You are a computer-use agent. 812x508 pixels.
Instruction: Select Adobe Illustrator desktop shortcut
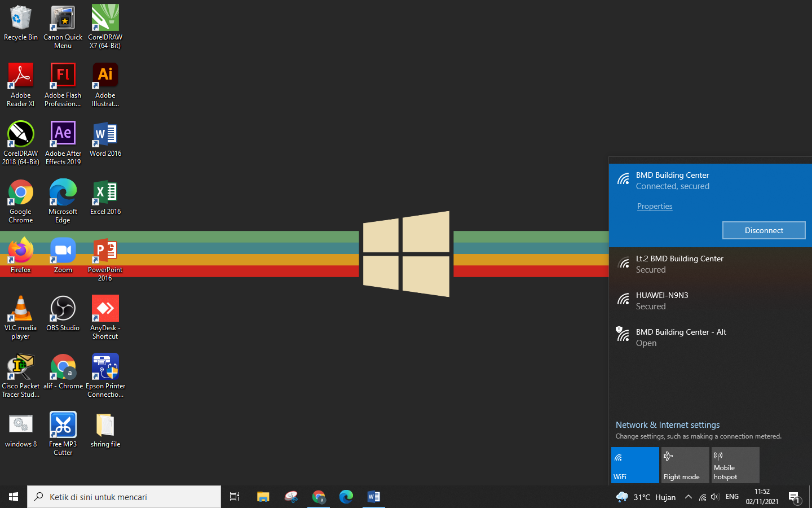[105, 85]
